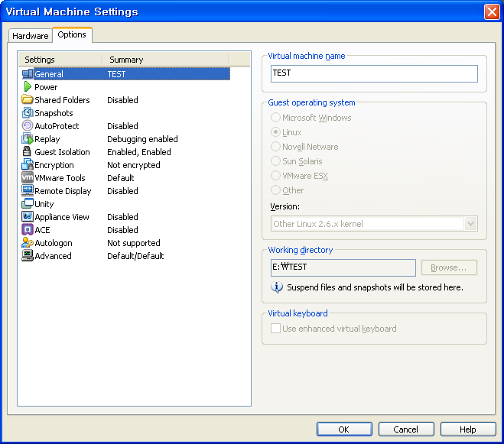This screenshot has height=444, width=504.
Task: Select the Power settings row
Action: click(125, 87)
